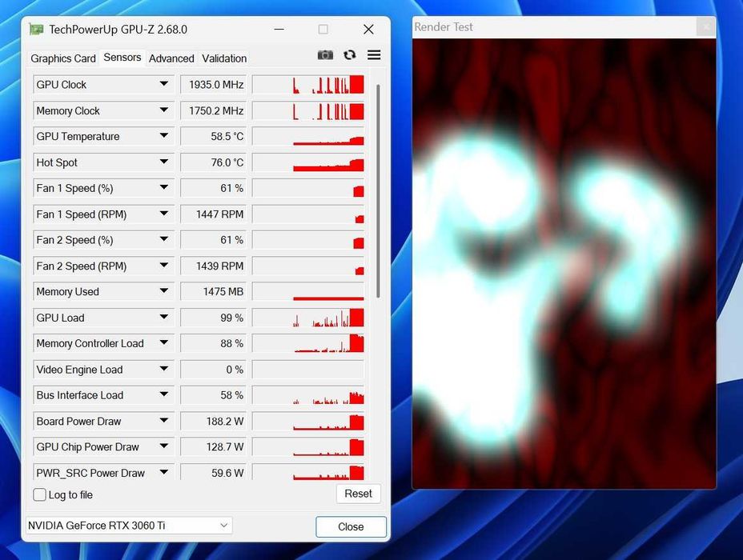Click inside the Render Test rendering area

coord(564,263)
